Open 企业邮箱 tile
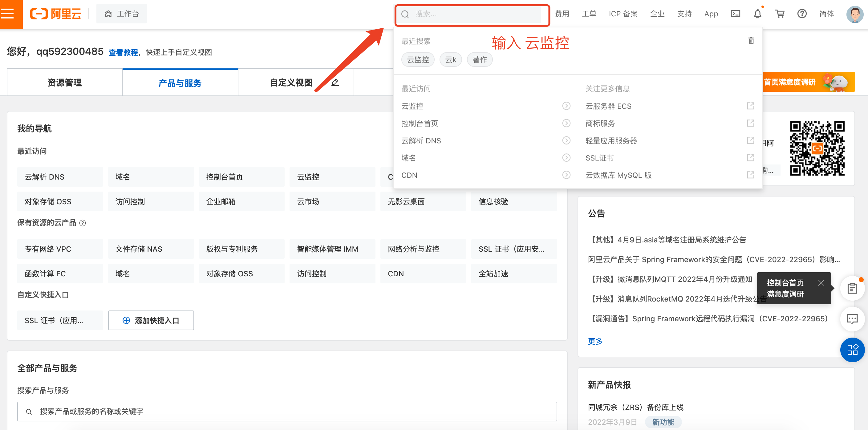This screenshot has width=868, height=430. point(241,201)
